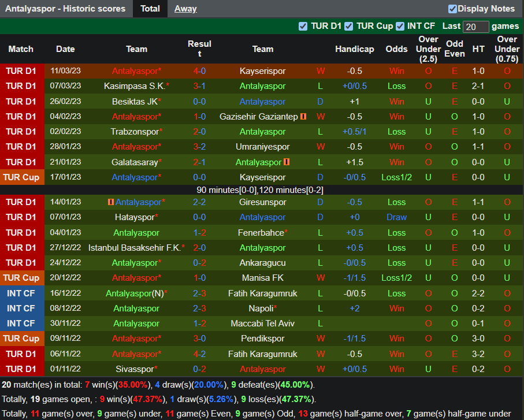Click INT CF label on 16/12/22 row
524x420 pixels.
tap(21, 293)
